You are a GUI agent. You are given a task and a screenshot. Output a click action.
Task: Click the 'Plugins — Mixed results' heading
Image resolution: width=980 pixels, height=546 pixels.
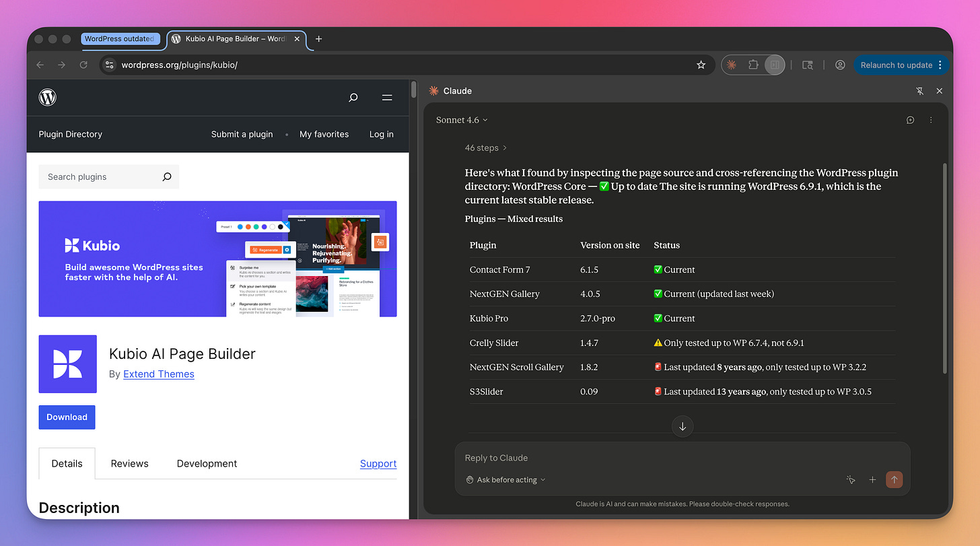(x=514, y=219)
